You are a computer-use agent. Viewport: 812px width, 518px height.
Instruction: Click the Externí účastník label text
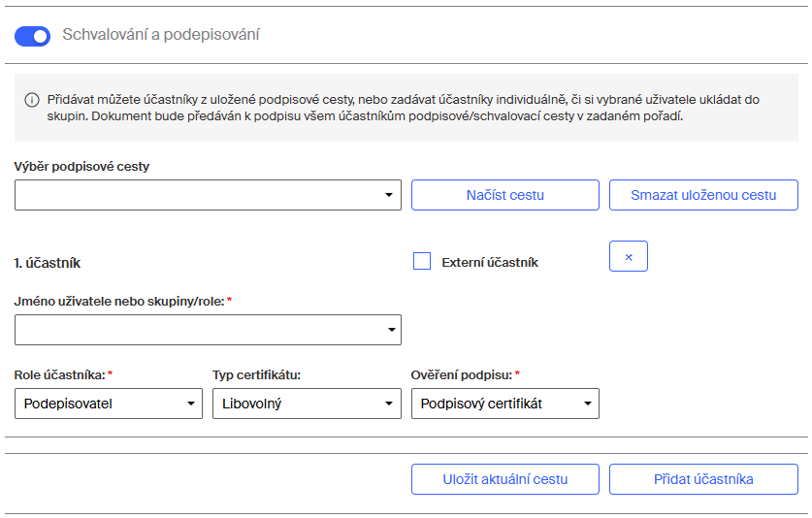490,263
